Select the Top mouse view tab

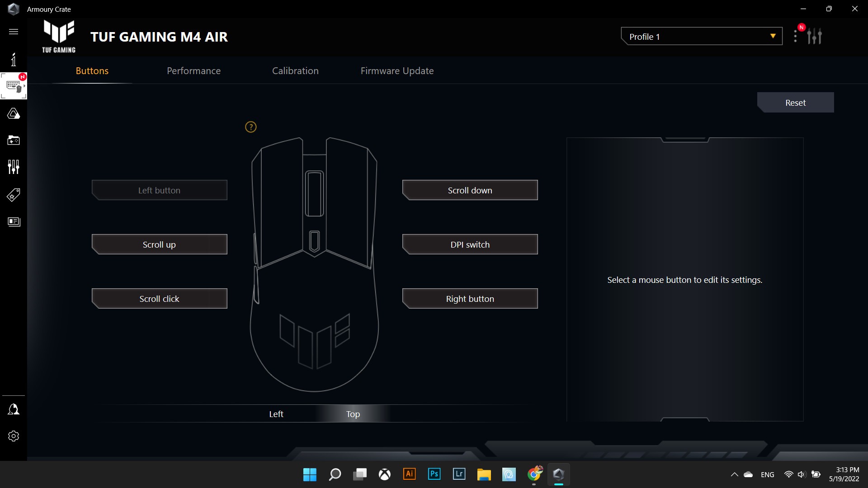(353, 414)
